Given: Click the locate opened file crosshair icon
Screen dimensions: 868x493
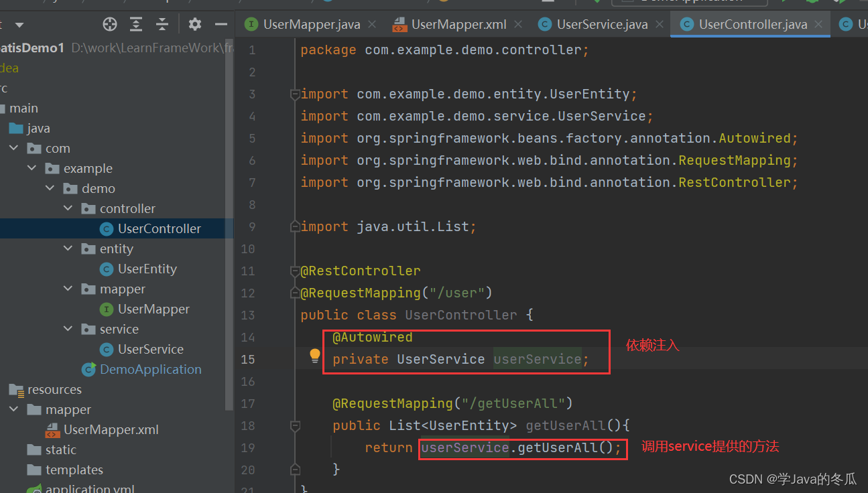Looking at the screenshot, I should [x=110, y=25].
